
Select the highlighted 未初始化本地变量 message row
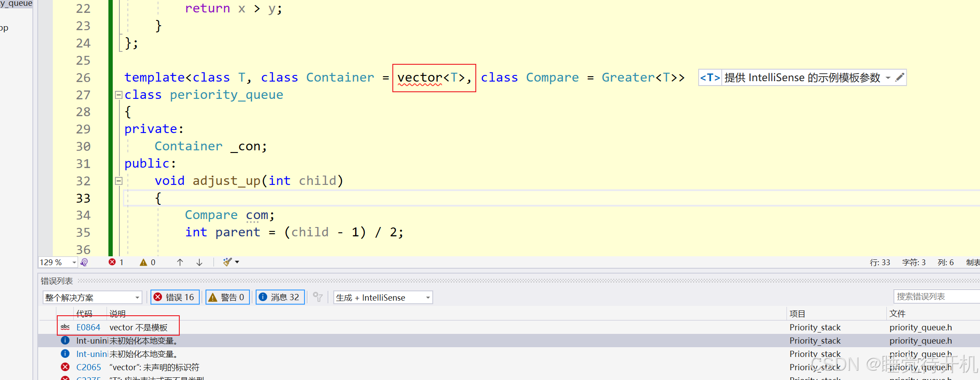pyautogui.click(x=509, y=341)
